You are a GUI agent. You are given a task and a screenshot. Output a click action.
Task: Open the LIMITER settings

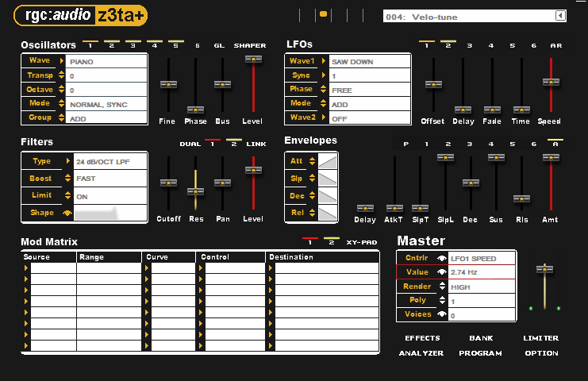tap(540, 338)
